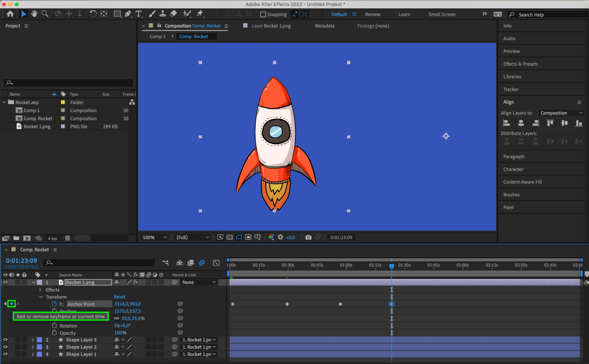The height and width of the screenshot is (364, 589).
Task: Open Align Layers to Composition dropdown
Action: pos(561,113)
